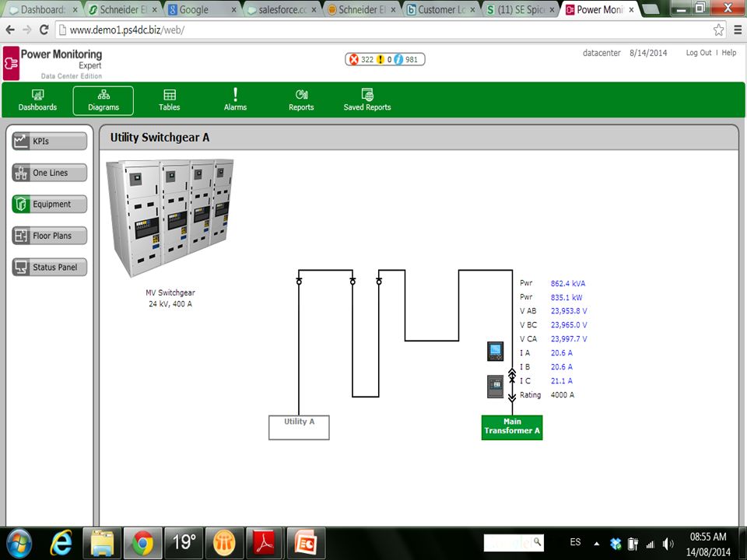Screen dimensions: 747x560
Task: Click the Dropbox tray icon
Action: [615, 544]
